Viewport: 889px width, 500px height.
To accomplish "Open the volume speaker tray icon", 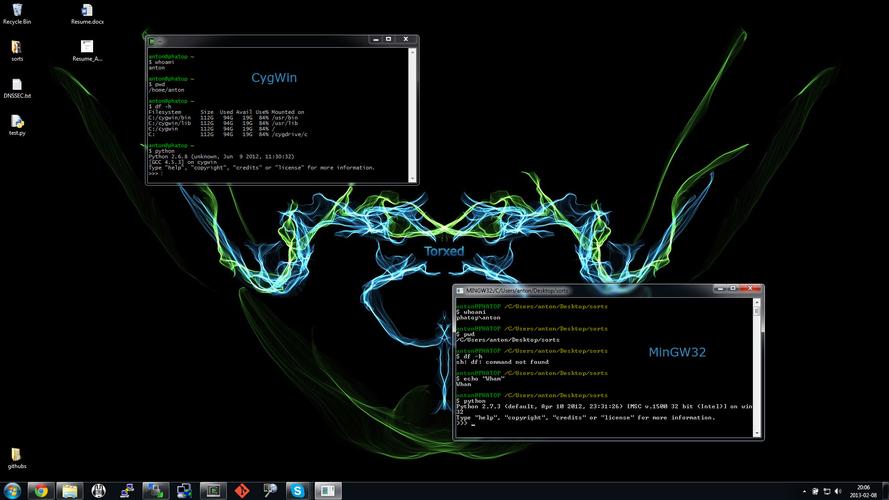I will pos(838,491).
